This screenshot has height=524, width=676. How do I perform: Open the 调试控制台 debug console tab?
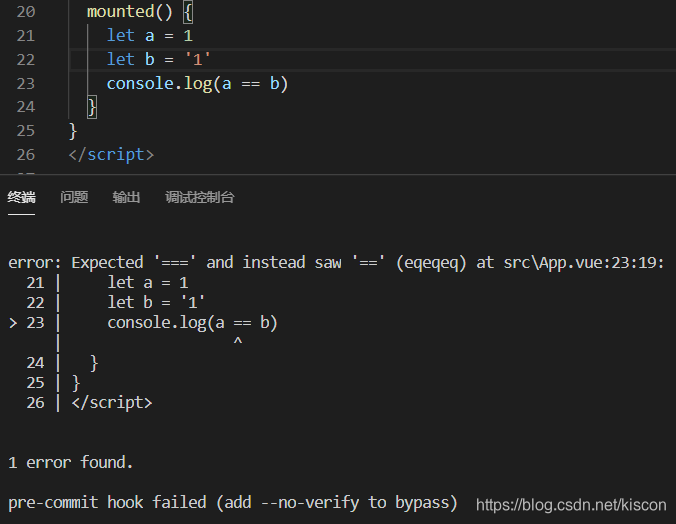(x=200, y=198)
